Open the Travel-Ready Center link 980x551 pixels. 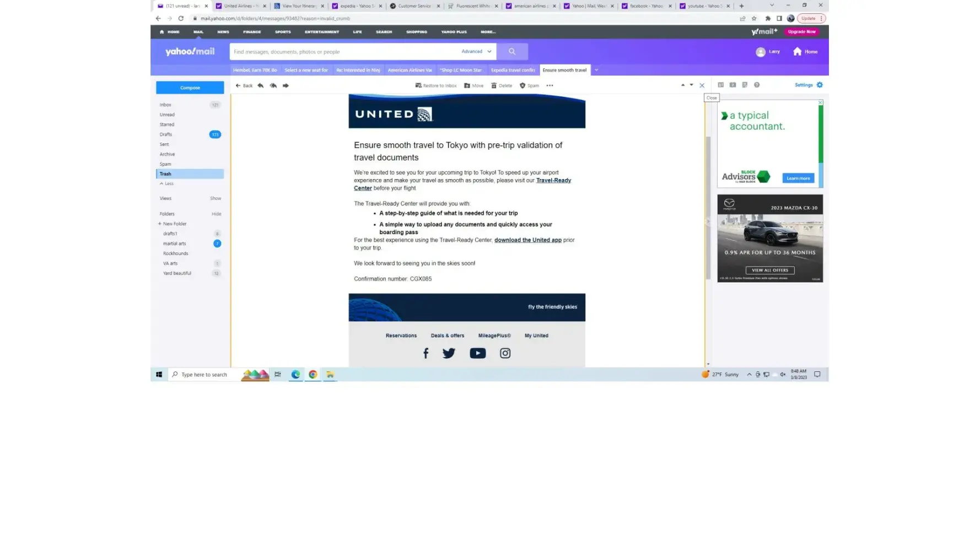[553, 181]
